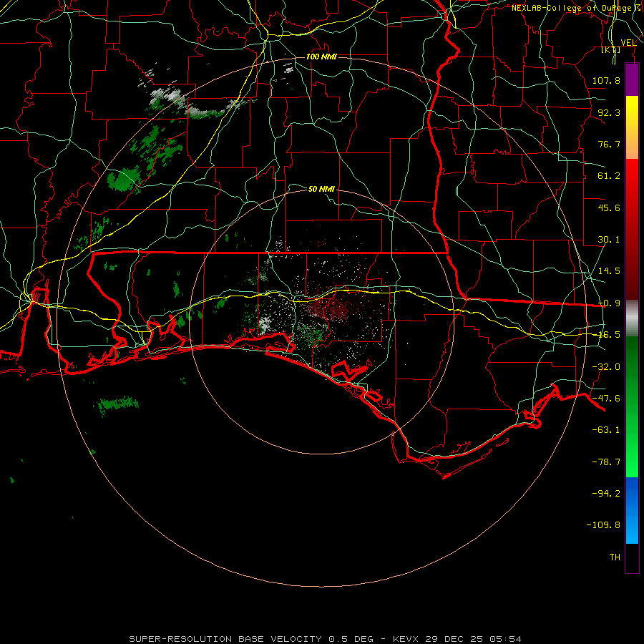Viewport: 644px width, 644px height.
Task: Select the 107.8 legend value
Action: tap(606, 80)
